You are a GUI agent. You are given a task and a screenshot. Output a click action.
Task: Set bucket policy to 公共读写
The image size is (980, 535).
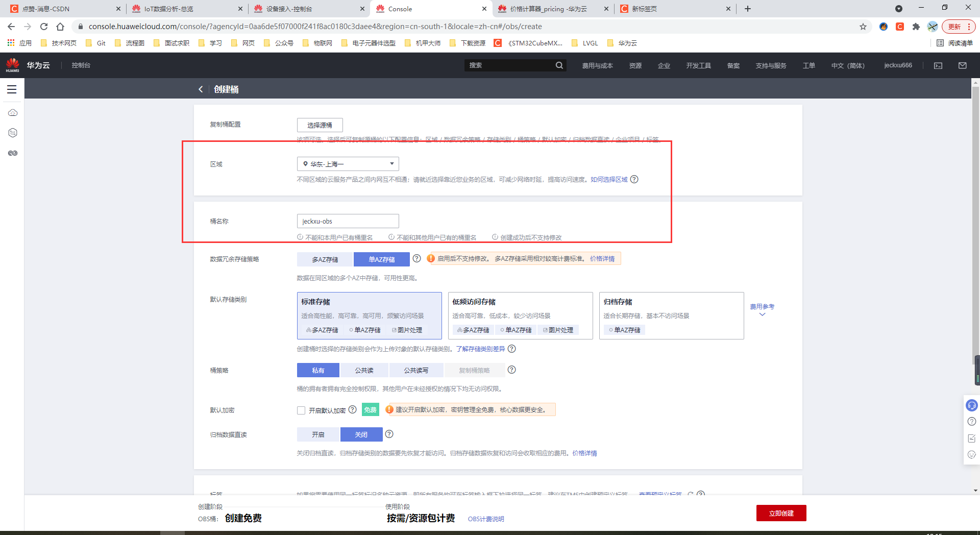pos(416,370)
